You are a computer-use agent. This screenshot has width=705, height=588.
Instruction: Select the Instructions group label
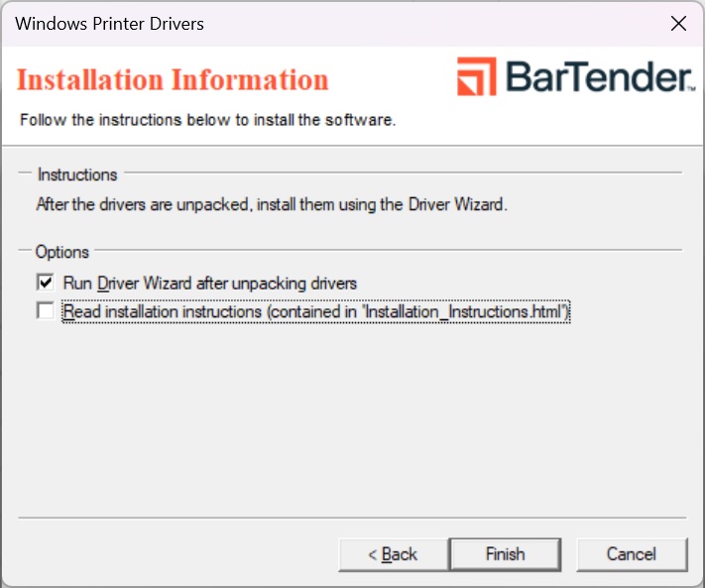pyautogui.click(x=77, y=175)
